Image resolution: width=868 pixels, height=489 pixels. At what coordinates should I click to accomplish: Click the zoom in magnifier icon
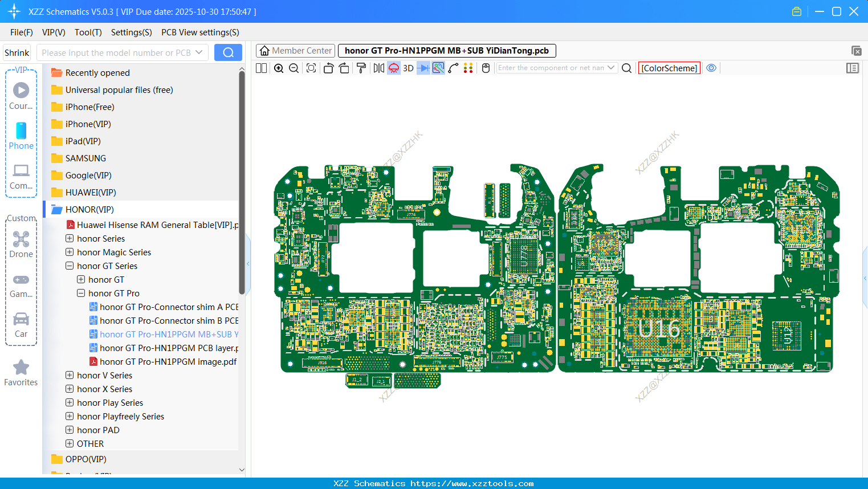(x=279, y=68)
